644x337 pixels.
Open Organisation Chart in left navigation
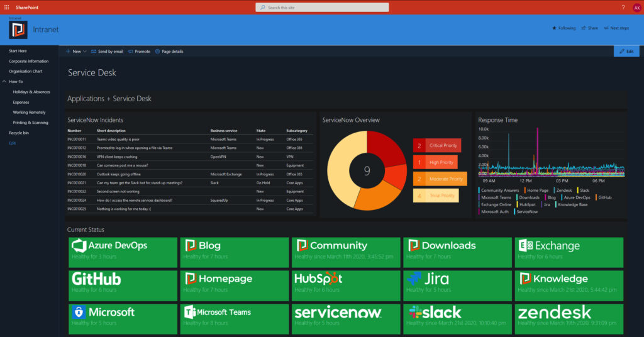(x=25, y=72)
